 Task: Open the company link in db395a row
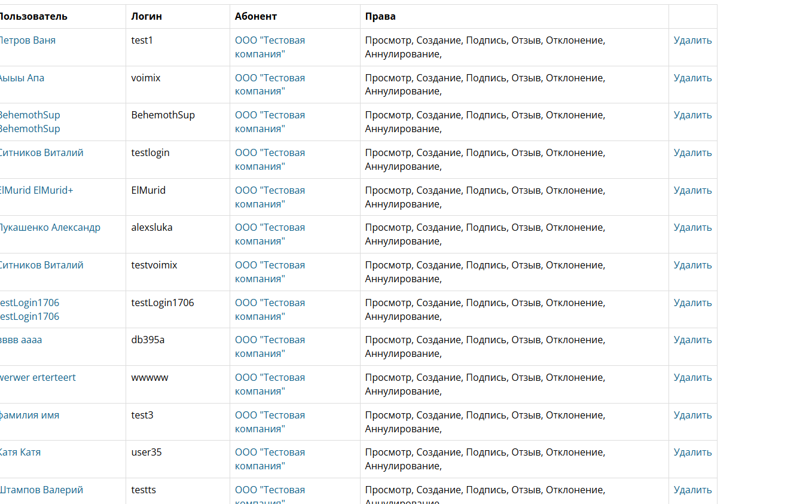pyautogui.click(x=270, y=347)
